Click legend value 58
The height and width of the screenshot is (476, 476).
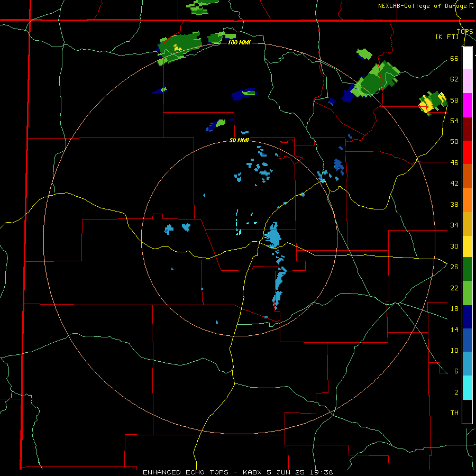coord(454,100)
